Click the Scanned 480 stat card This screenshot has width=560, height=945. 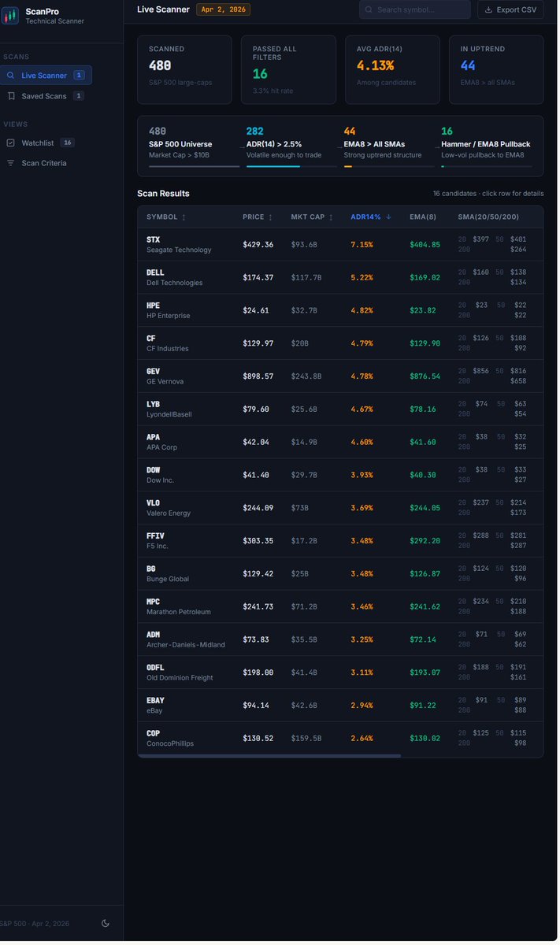point(184,69)
